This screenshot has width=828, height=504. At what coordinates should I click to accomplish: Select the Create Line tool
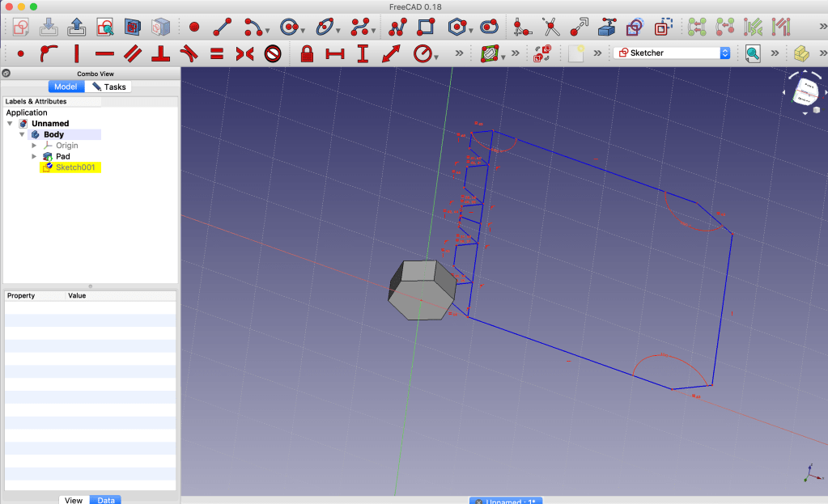pos(222,27)
